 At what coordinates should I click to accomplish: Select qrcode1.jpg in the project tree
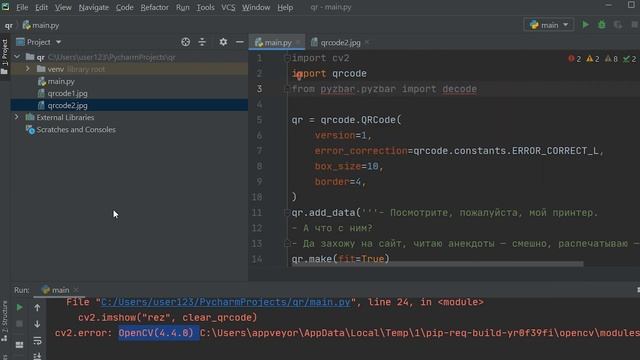[x=67, y=93]
